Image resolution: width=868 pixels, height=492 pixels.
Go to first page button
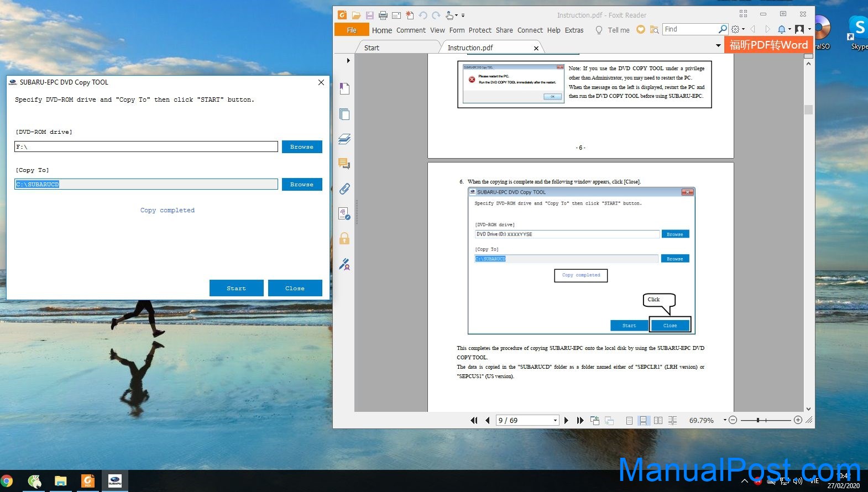click(x=474, y=420)
